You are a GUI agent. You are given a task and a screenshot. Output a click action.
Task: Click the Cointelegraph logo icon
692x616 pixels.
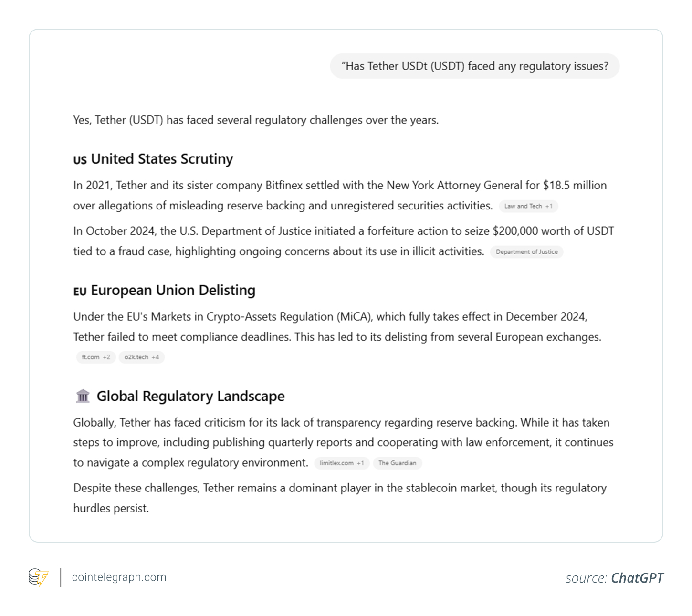point(39,577)
